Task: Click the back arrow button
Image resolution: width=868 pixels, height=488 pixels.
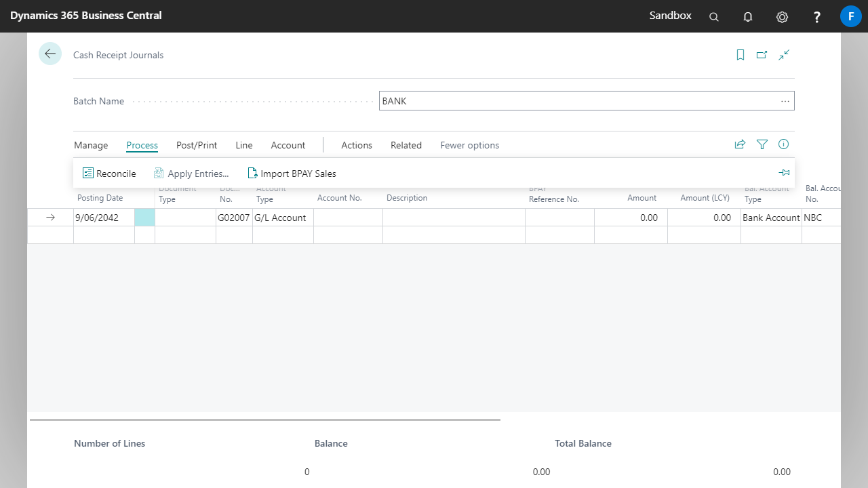Action: point(50,54)
